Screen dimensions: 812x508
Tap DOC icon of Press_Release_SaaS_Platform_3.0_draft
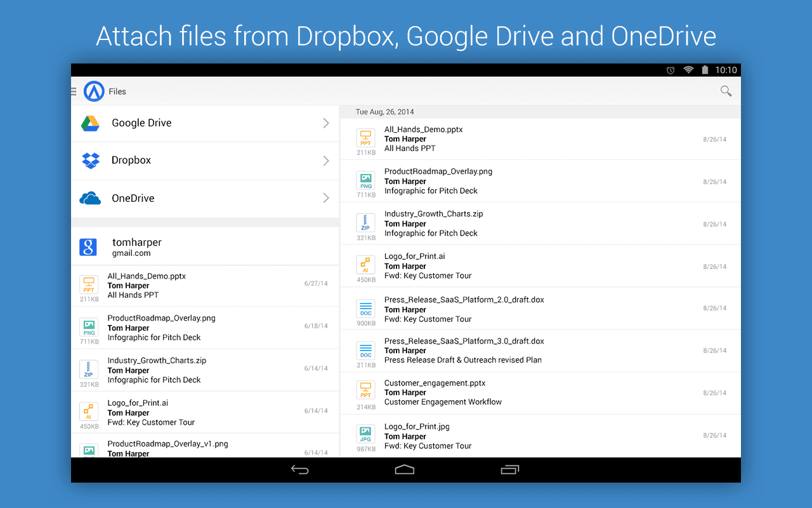coord(365,351)
